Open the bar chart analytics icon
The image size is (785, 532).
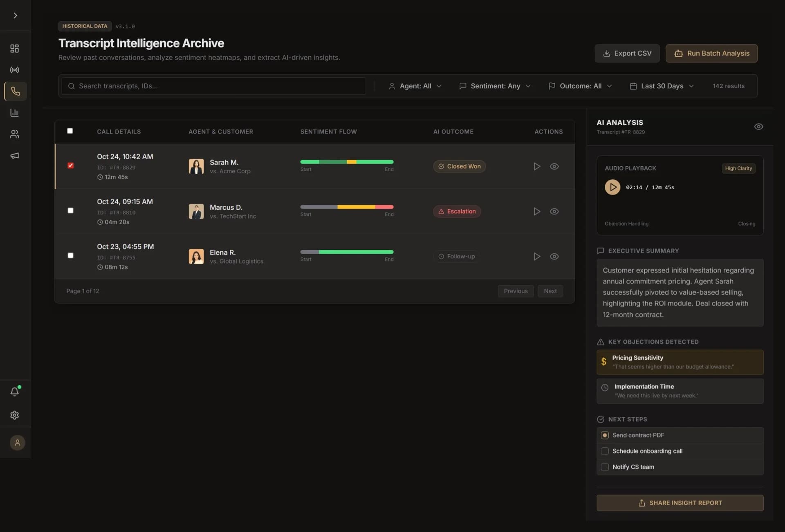coord(15,113)
